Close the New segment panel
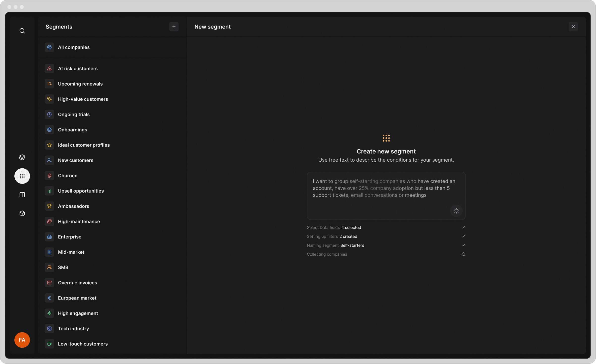The height and width of the screenshot is (364, 596). (573, 27)
